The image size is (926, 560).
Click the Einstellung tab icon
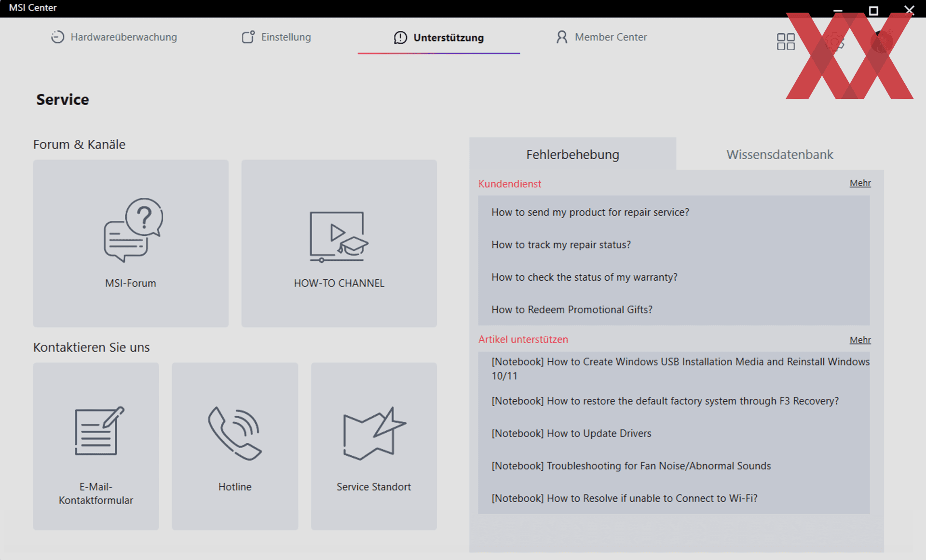(248, 37)
